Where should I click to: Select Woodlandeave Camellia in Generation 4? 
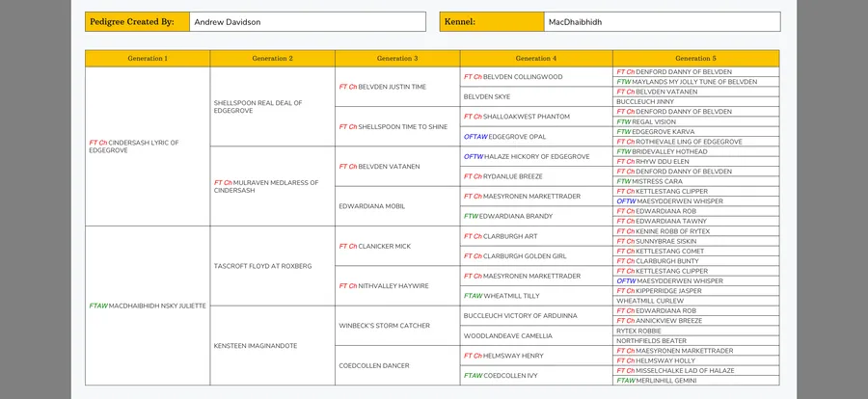point(508,335)
